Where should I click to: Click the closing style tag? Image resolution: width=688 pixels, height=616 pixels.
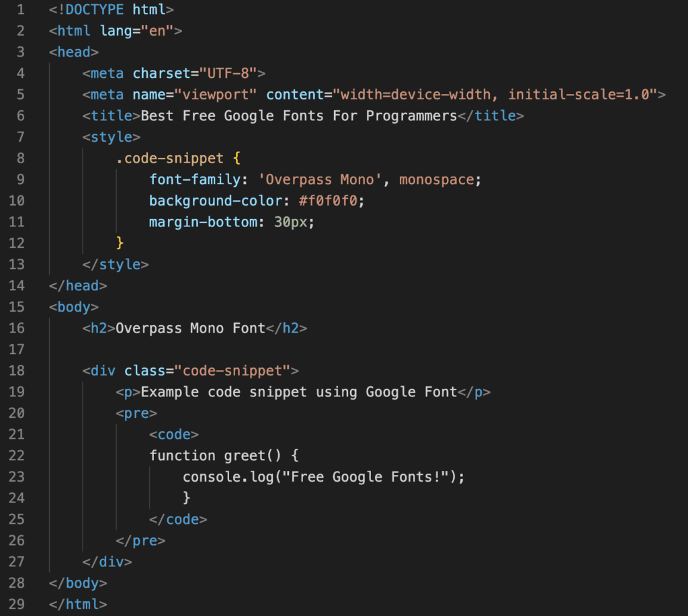click(116, 264)
